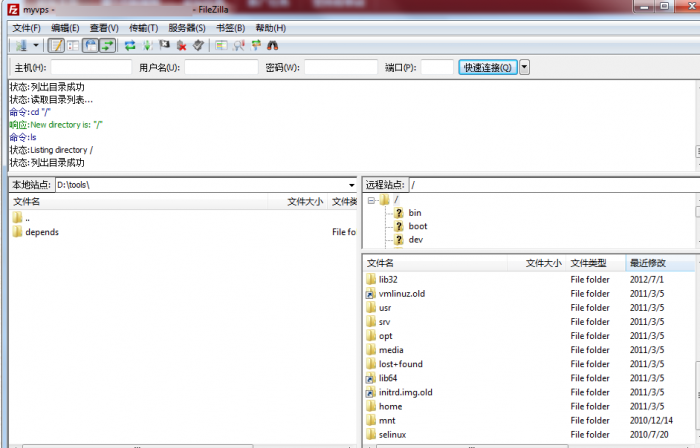Sort local list by 文件名 column
Screen dimensions: 700x448
click(138, 202)
